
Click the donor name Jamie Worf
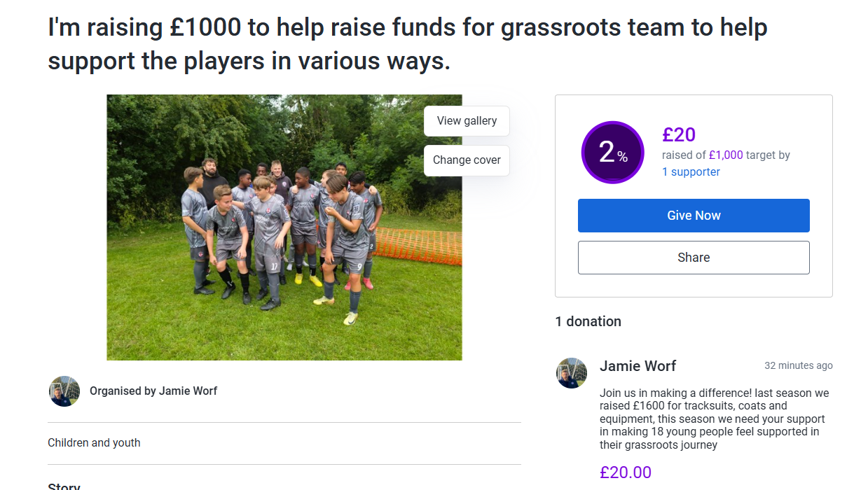pos(638,366)
